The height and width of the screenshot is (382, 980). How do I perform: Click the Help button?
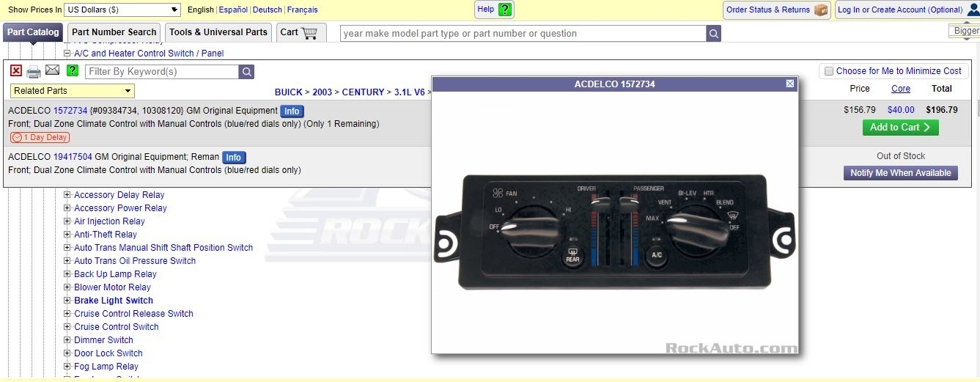coord(494,10)
